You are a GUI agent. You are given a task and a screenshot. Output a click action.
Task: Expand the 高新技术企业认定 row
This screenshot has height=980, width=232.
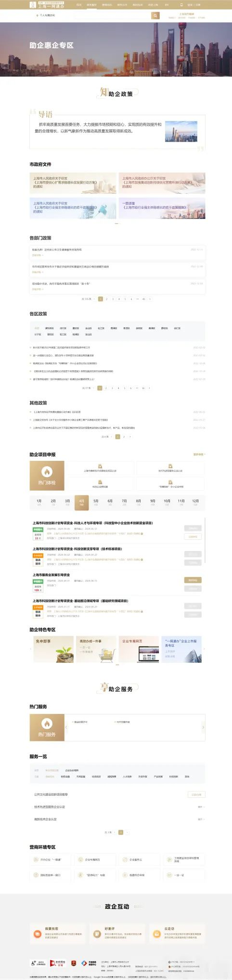coord(117,819)
